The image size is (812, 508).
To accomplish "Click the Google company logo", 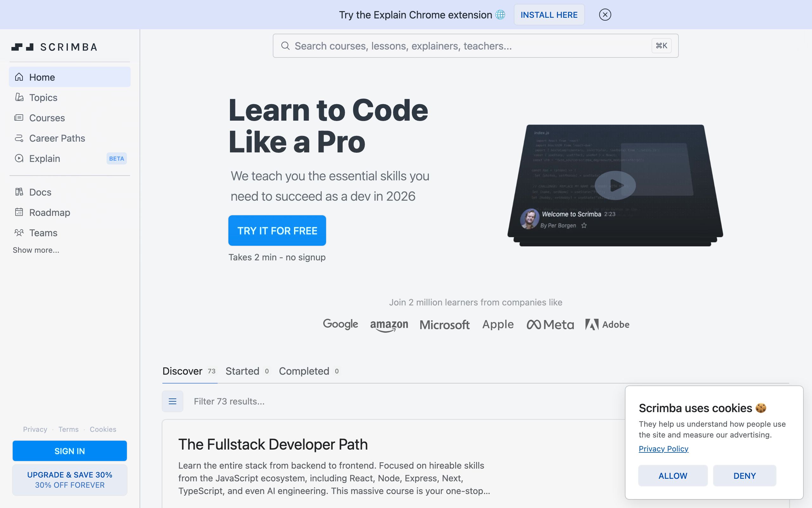I will [340, 324].
